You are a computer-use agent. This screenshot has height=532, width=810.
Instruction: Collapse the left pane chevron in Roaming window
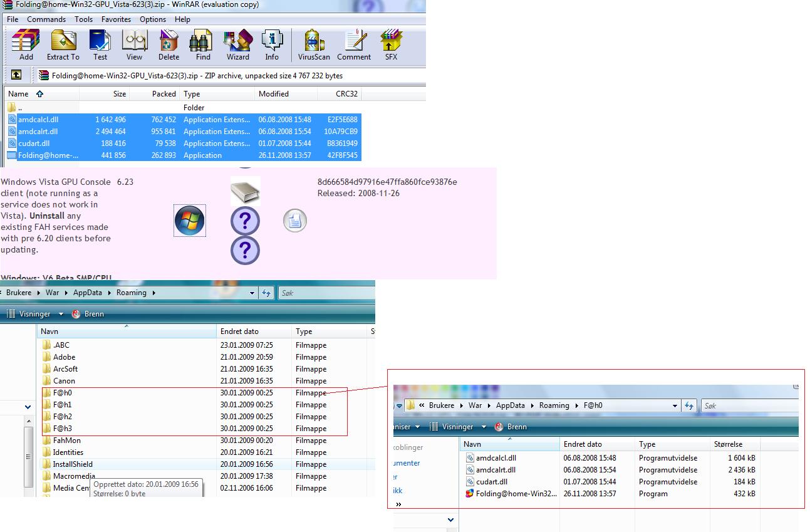(x=28, y=407)
